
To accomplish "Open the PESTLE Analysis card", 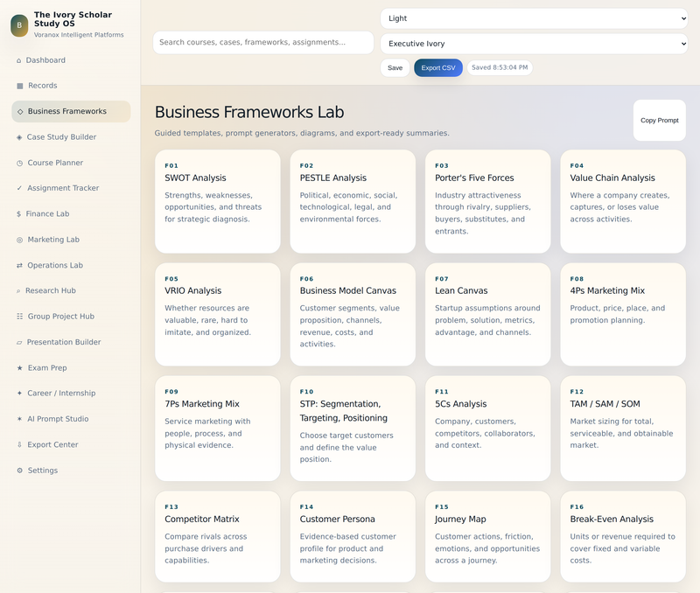I will 353,201.
